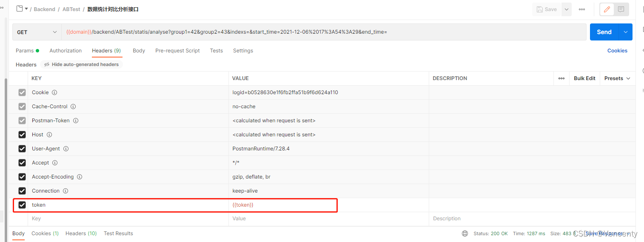Expand the Save options arrow
The width and height of the screenshot is (644, 242).
(566, 9)
